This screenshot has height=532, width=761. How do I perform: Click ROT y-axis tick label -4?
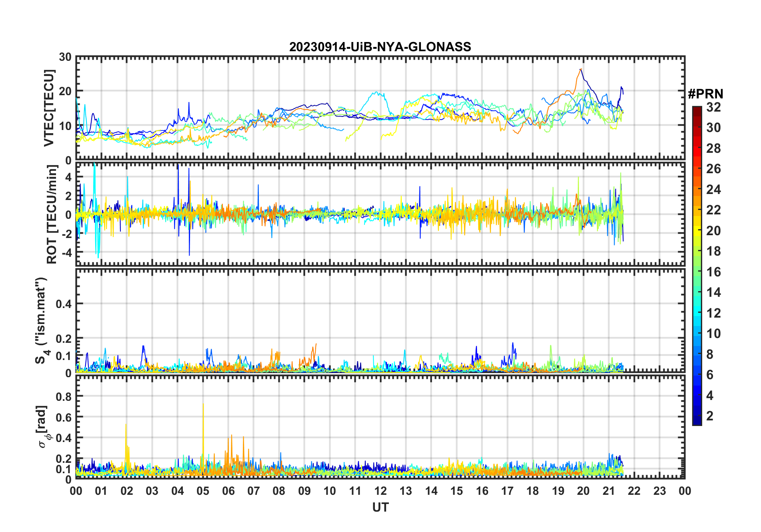(67, 252)
